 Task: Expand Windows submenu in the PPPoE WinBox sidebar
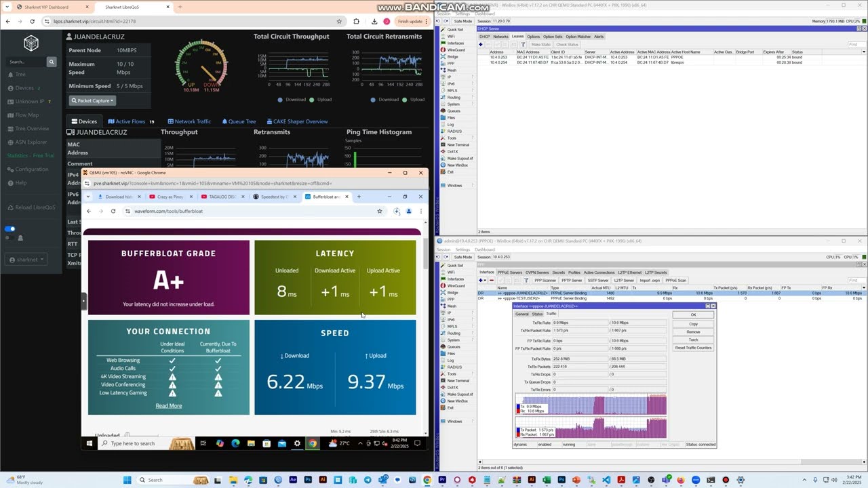(472, 422)
